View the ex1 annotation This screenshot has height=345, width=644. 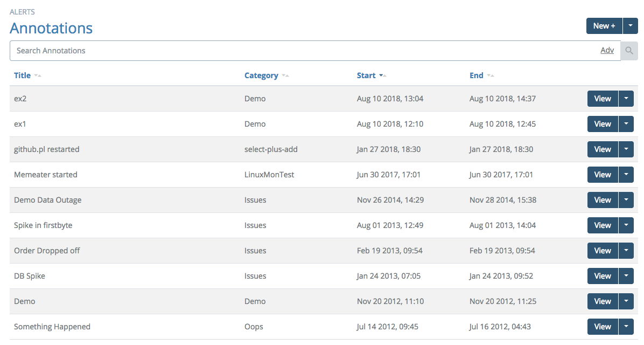click(602, 124)
